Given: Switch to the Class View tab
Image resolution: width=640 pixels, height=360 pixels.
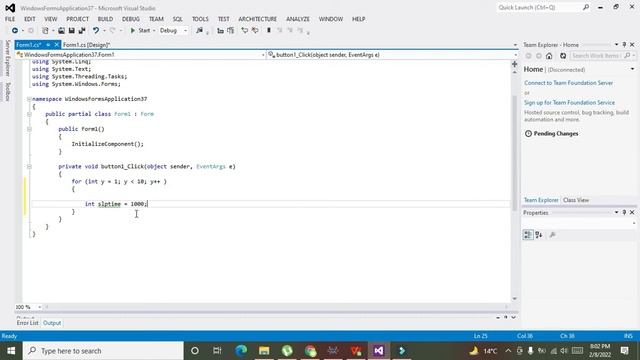Looking at the screenshot, I should click(x=576, y=200).
